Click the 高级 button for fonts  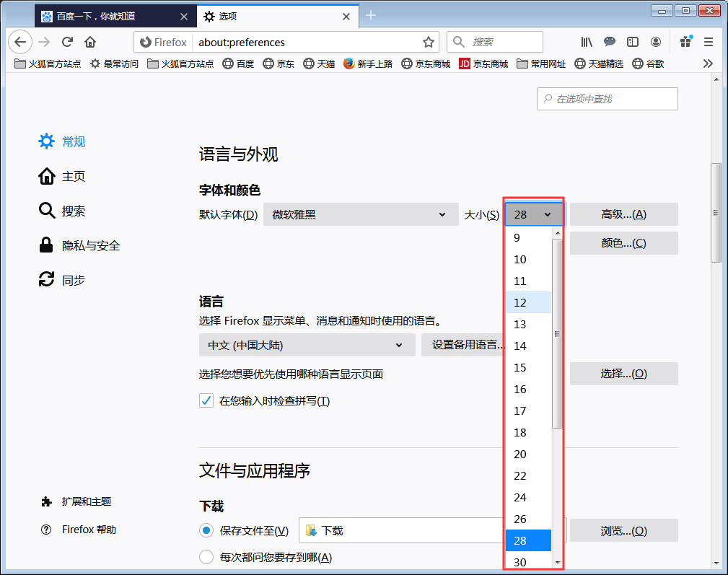pos(623,214)
